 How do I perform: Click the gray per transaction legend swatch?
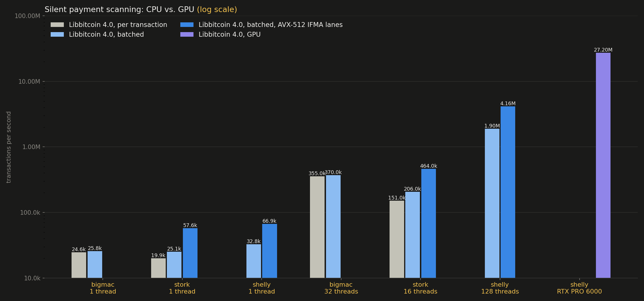click(x=57, y=25)
